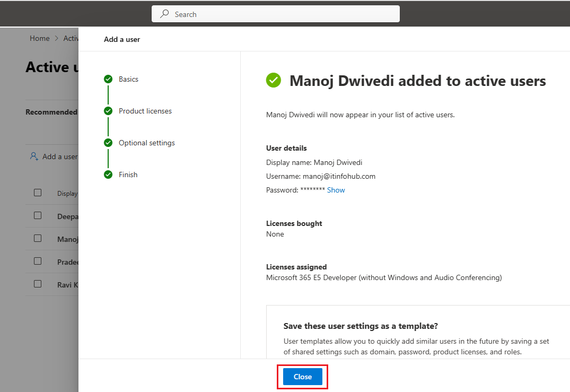Image resolution: width=570 pixels, height=392 pixels.
Task: Go to Product licenses wizard step
Action: (145, 111)
